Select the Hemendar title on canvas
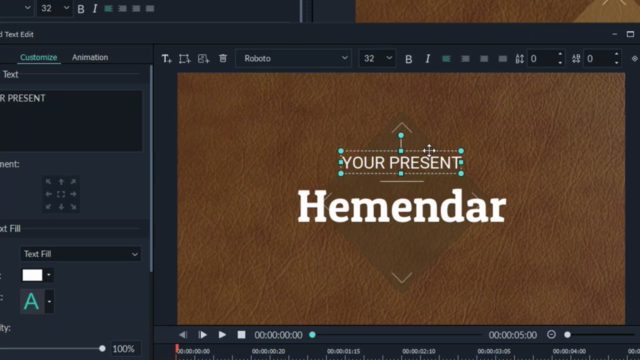 coord(402,206)
